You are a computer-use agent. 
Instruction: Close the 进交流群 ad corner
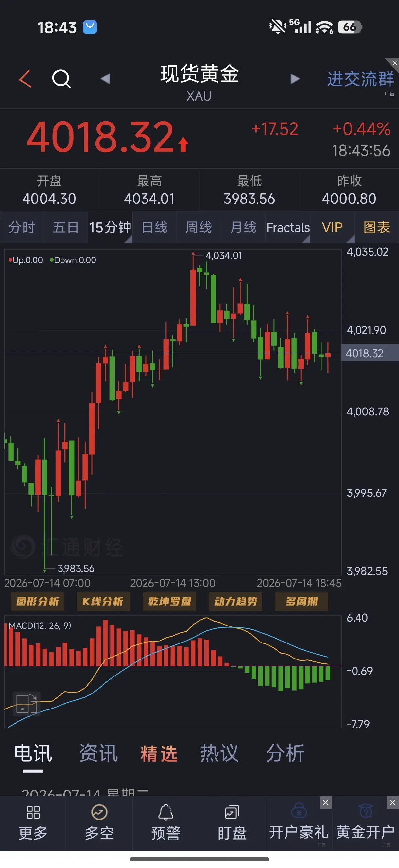pyautogui.click(x=395, y=63)
